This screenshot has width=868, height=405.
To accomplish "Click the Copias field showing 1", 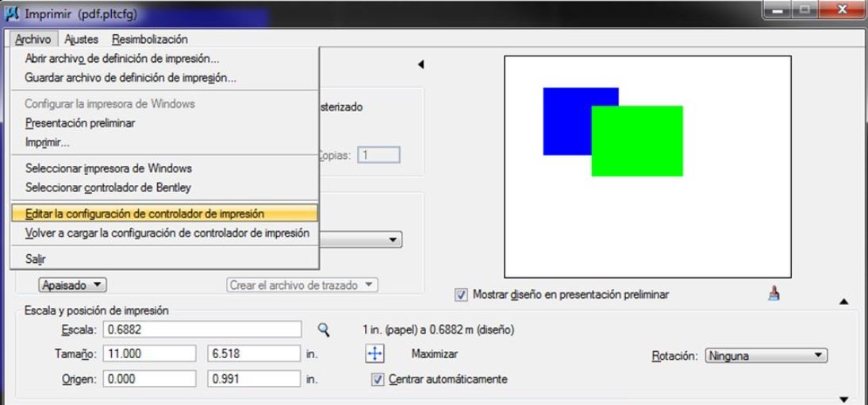I will click(379, 155).
